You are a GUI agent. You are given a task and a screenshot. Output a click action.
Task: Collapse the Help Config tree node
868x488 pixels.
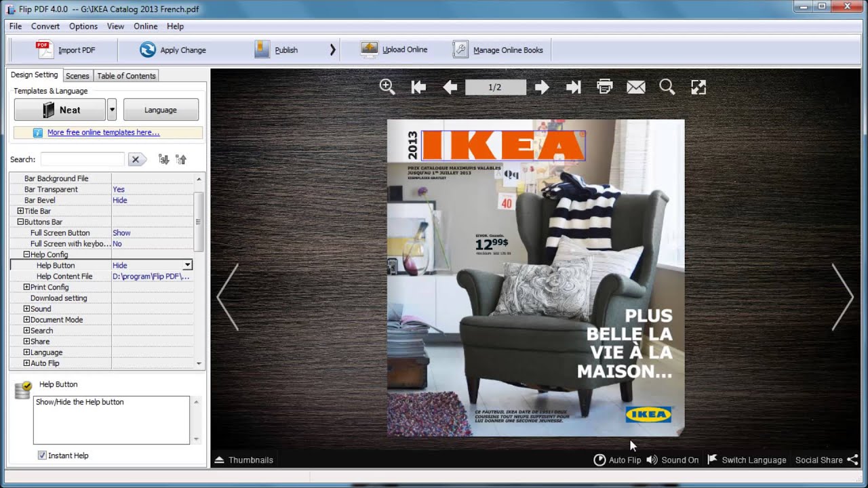coord(26,254)
